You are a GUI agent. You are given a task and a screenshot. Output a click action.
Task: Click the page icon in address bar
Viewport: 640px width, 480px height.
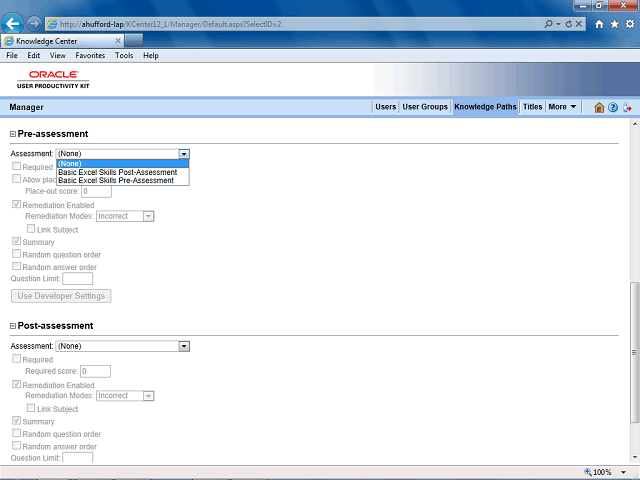(x=52, y=24)
